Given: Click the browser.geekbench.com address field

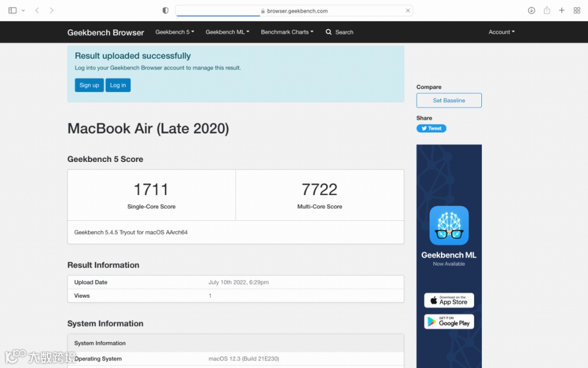Looking at the screenshot, I should [294, 11].
